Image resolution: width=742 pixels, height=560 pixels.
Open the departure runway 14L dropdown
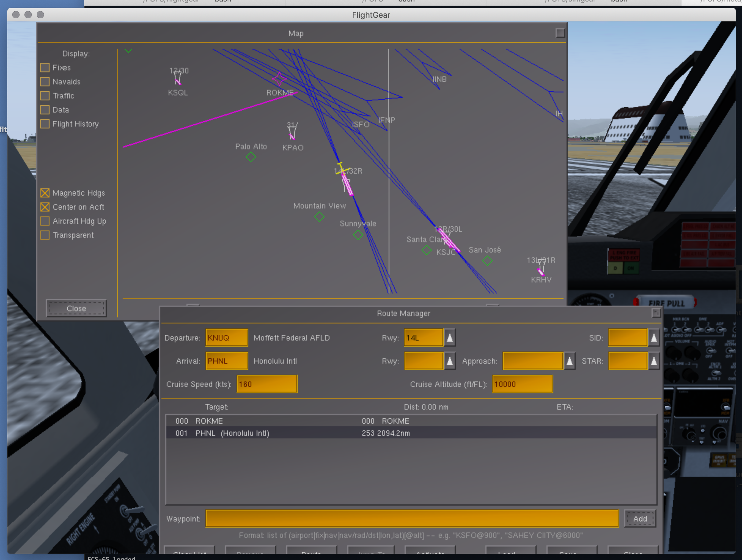[450, 337]
